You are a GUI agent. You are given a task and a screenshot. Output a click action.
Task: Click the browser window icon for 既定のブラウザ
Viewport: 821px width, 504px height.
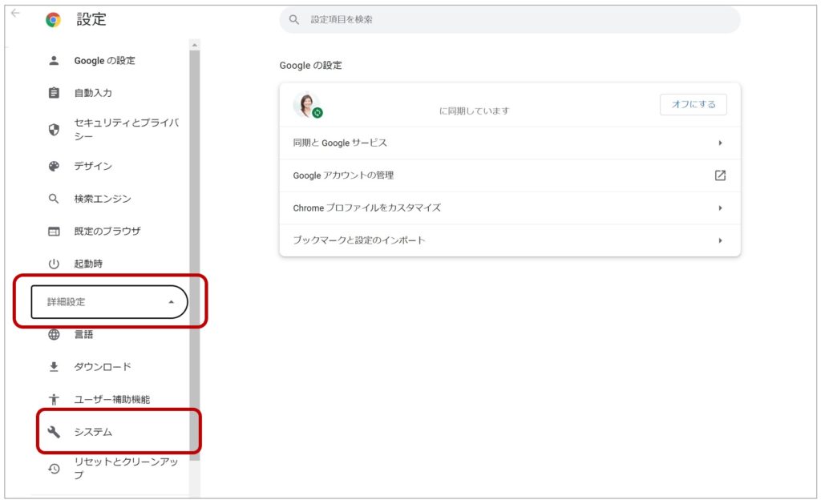click(54, 232)
